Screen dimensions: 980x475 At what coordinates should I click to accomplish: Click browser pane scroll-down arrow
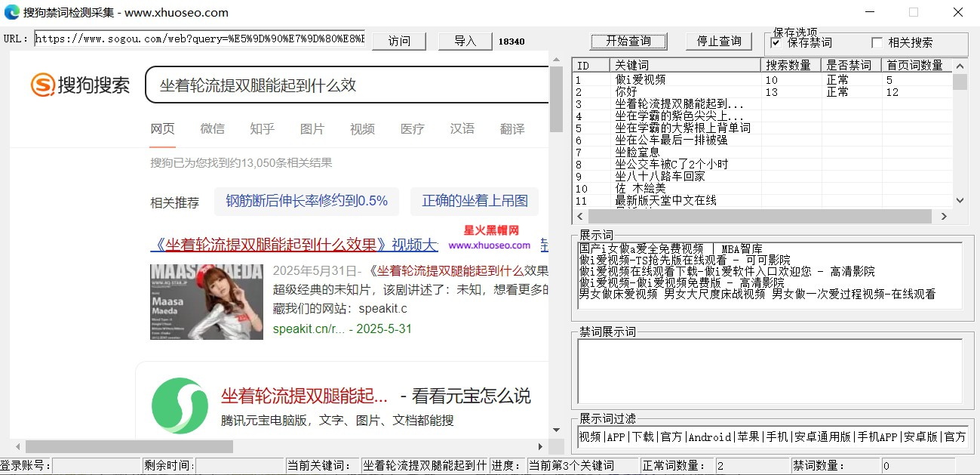pyautogui.click(x=556, y=430)
